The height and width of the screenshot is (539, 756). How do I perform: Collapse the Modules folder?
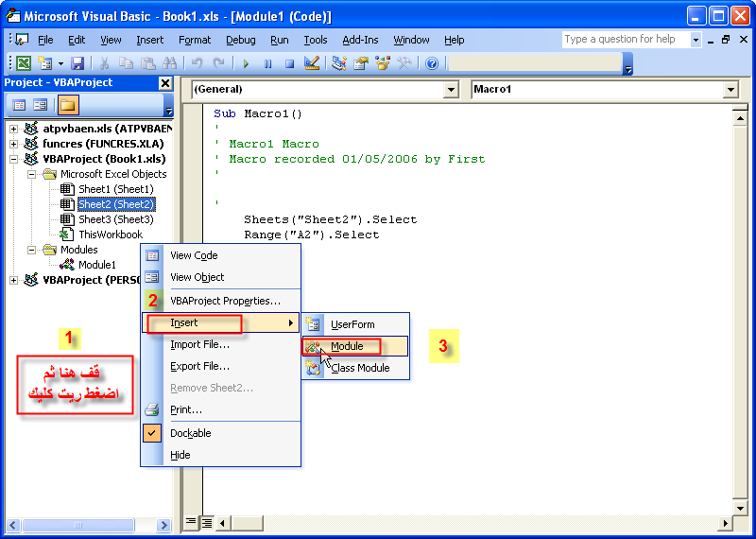[31, 250]
